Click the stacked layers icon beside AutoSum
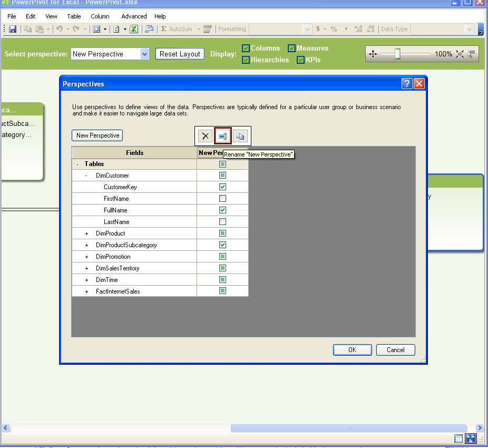Viewport: 488px width, 448px height. pyautogui.click(x=208, y=29)
